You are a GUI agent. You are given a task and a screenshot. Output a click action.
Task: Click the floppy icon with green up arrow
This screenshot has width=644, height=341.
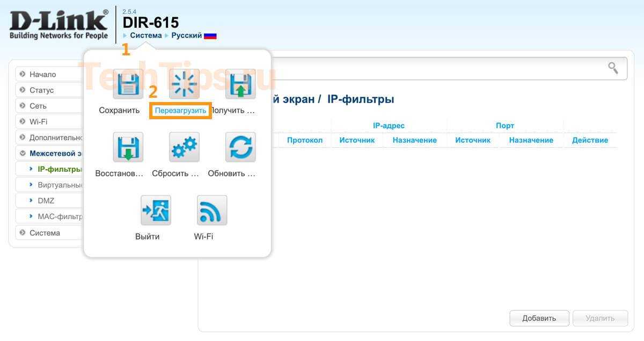point(240,84)
